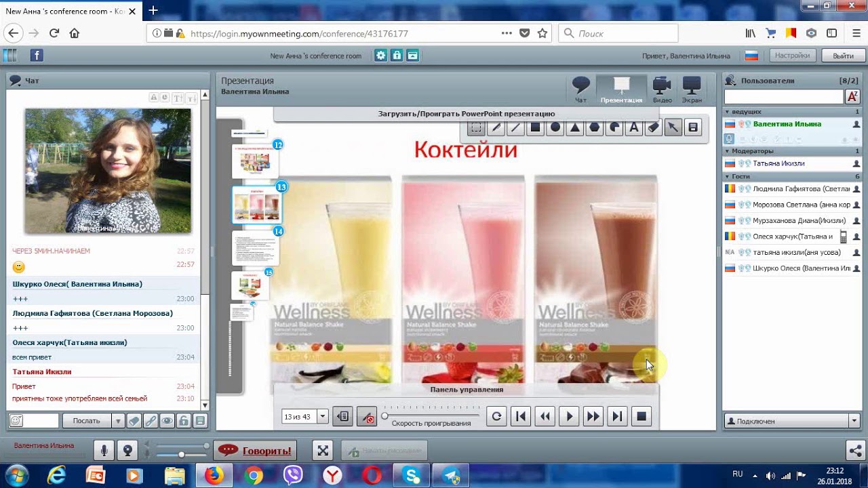868x488 pixels.
Task: Select the arrow pointer tool
Action: coord(673,127)
